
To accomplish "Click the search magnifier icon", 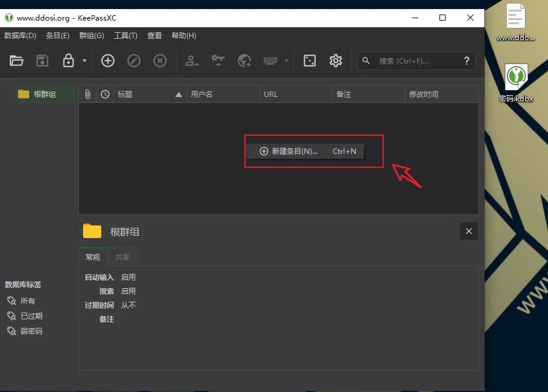I will (366, 61).
